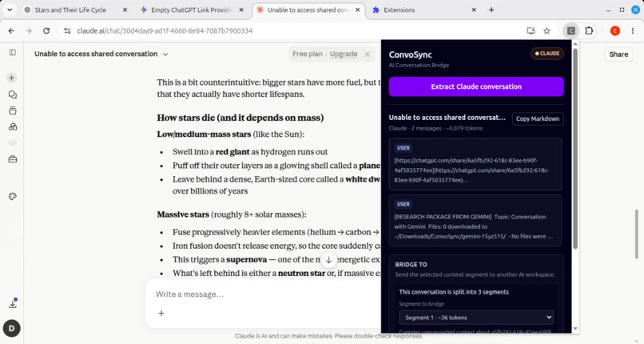Click the ConvoSync extension toolbar icon

(x=571, y=31)
